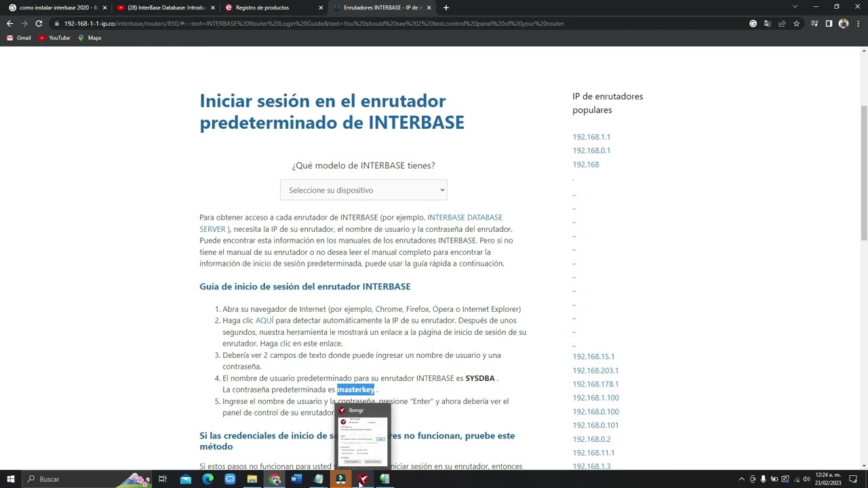Screen dimensions: 868x488
Task: Launch Microsoft Edge from taskbar
Action: tap(208, 479)
